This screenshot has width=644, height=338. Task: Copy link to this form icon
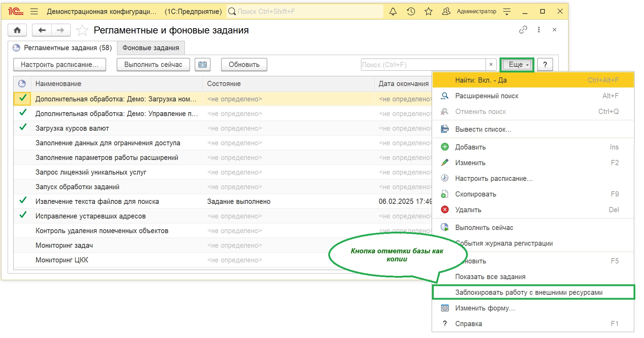(x=523, y=30)
